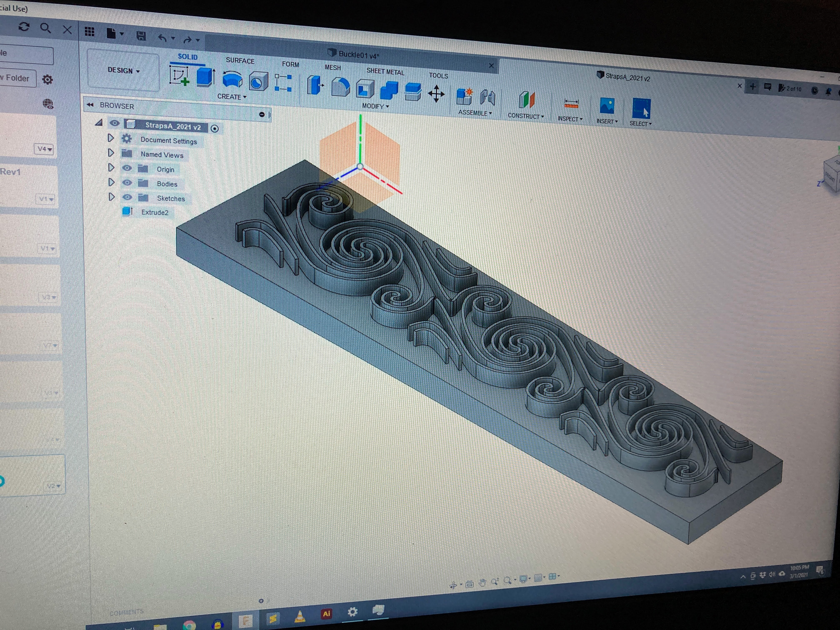This screenshot has height=630, width=840.
Task: Expand the Sketches node
Action: point(111,197)
